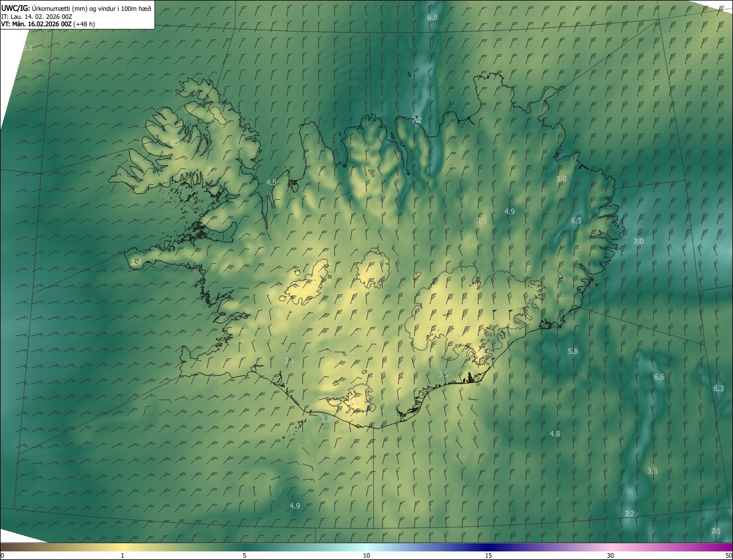Click the 5.8 value label off the southeast coast
733x560 pixels.
click(573, 351)
